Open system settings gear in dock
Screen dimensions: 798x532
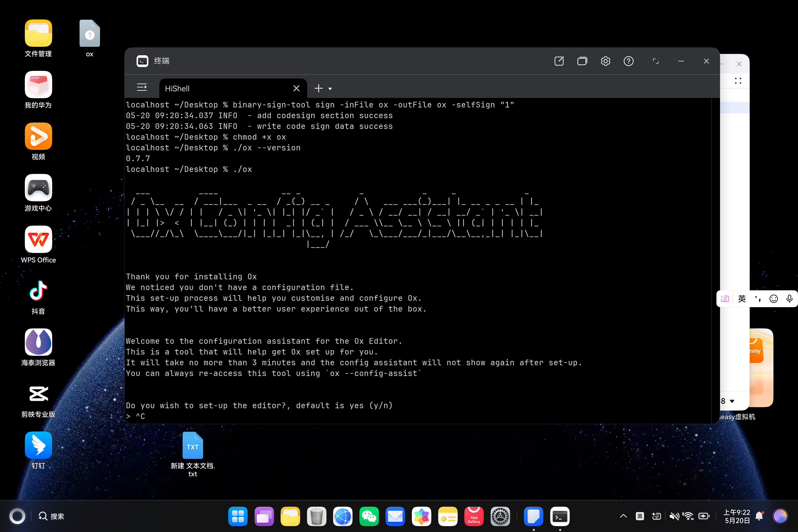coord(500,516)
